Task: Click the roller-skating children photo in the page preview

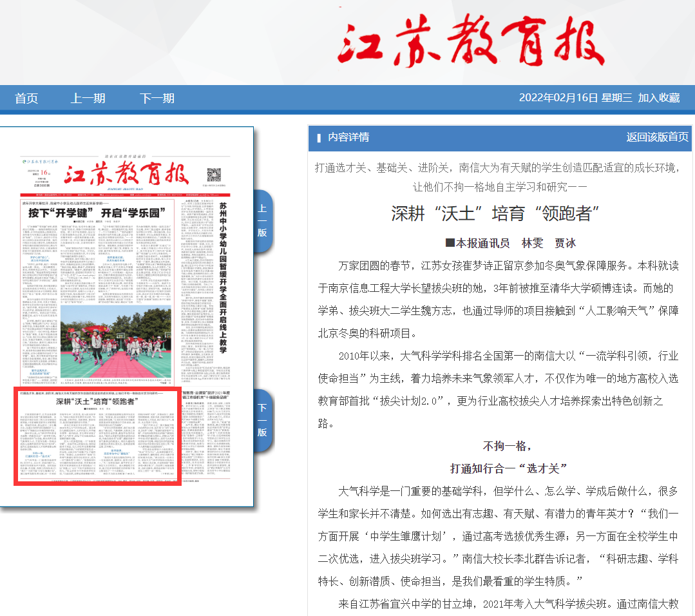Action: tap(116, 341)
